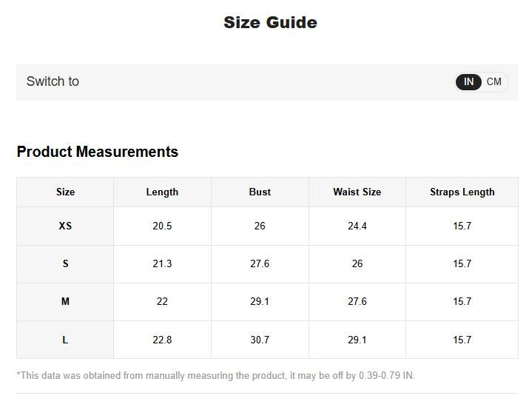Click the L length value 22.8
Image resolution: width=532 pixels, height=407 pixels.
point(162,340)
